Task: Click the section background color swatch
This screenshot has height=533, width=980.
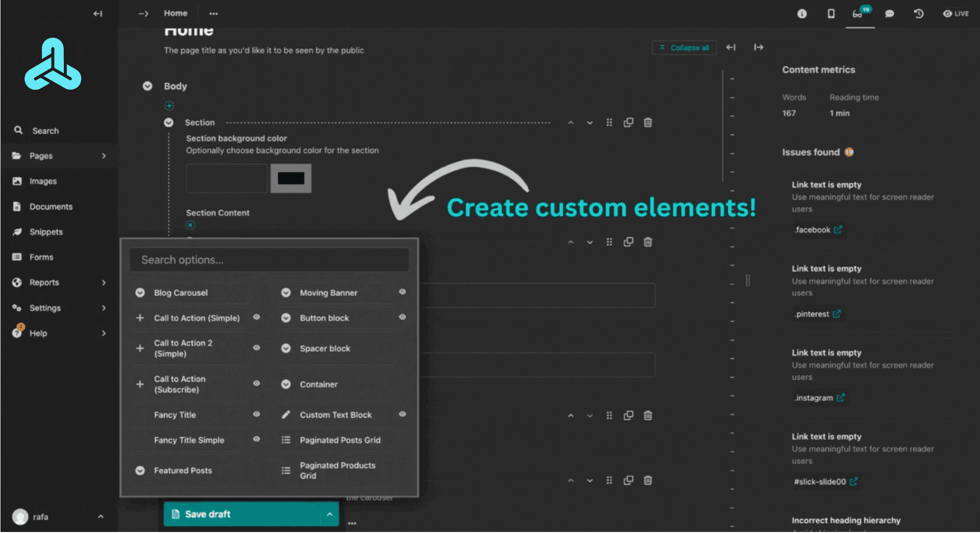Action: (x=290, y=178)
